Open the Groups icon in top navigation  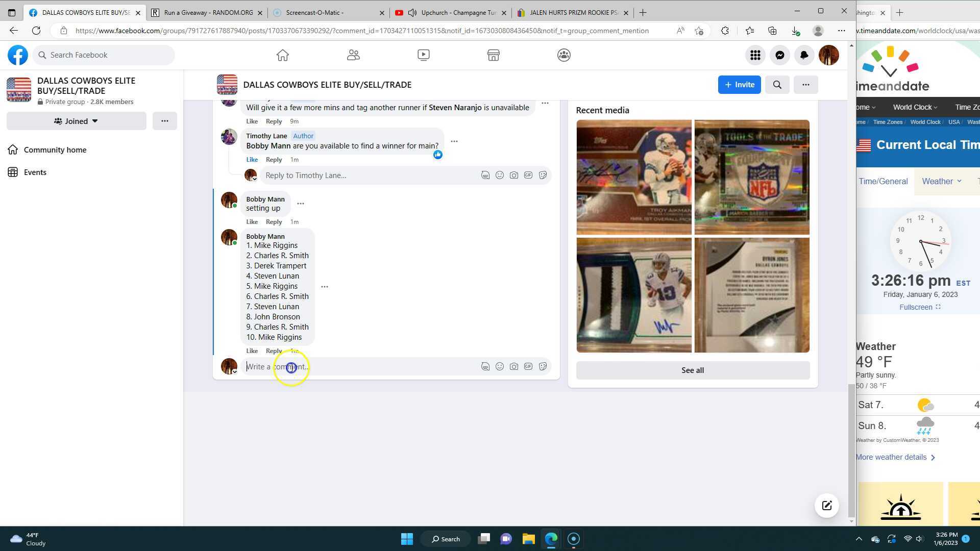[x=563, y=55]
